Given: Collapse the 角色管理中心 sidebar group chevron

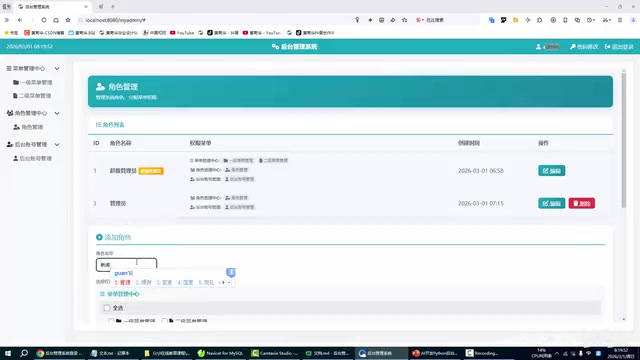Looking at the screenshot, I should tap(57, 113).
